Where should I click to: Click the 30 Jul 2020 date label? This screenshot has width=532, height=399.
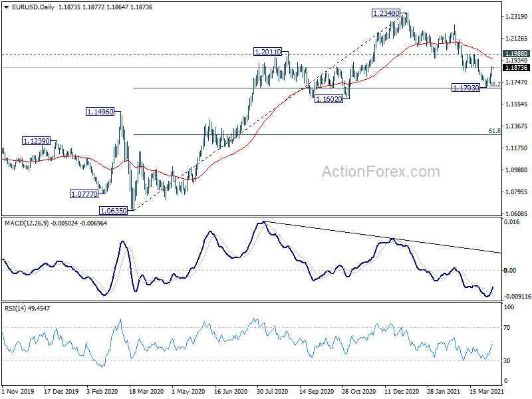273,391
